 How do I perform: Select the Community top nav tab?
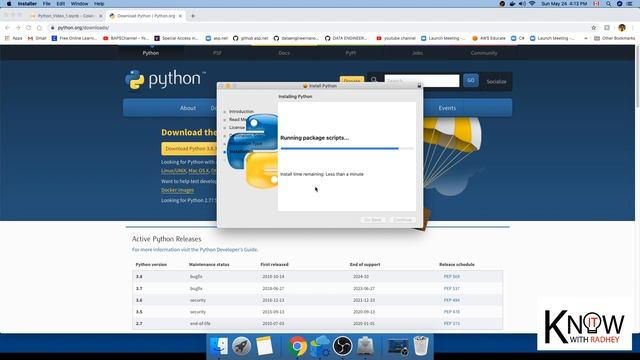tap(484, 53)
